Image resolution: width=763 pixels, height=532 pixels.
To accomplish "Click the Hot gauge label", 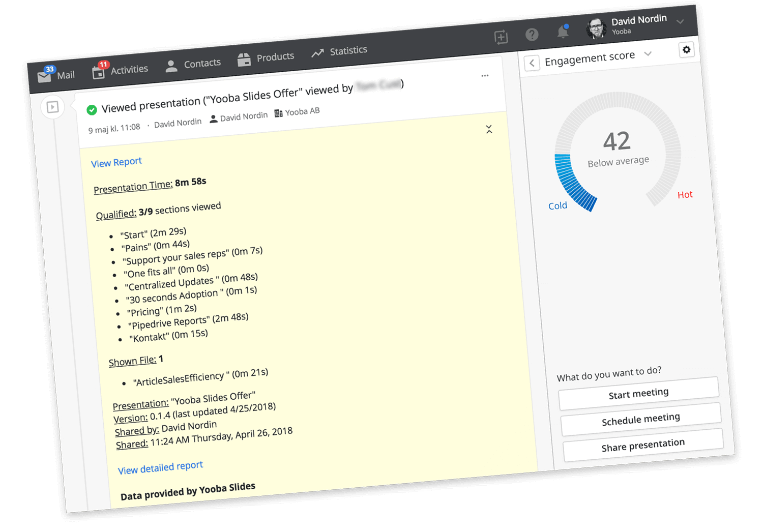I will [x=685, y=194].
